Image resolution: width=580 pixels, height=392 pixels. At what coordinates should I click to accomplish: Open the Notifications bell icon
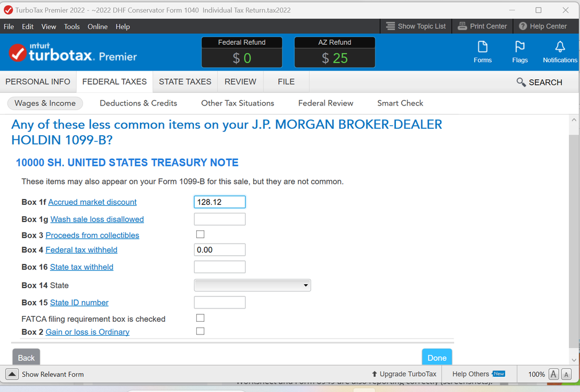point(560,47)
